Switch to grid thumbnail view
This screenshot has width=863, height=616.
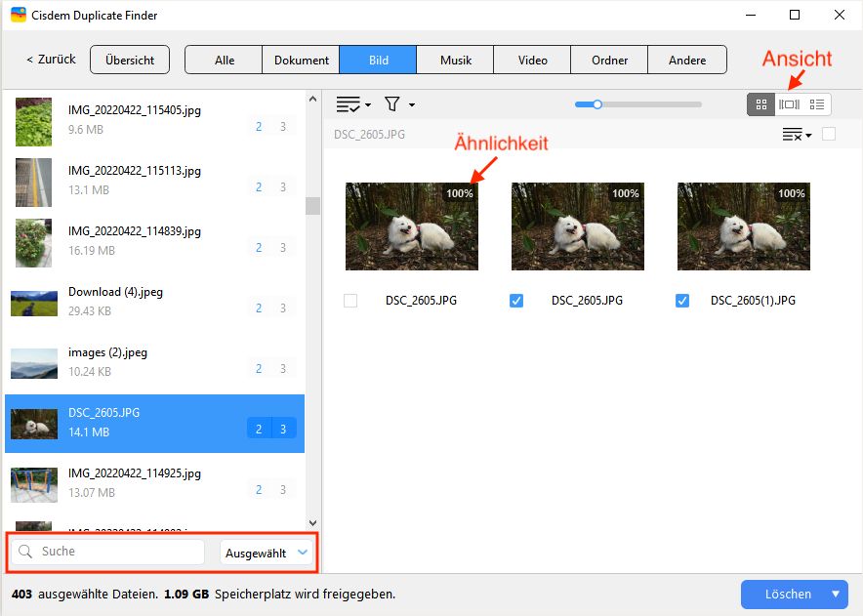click(761, 104)
